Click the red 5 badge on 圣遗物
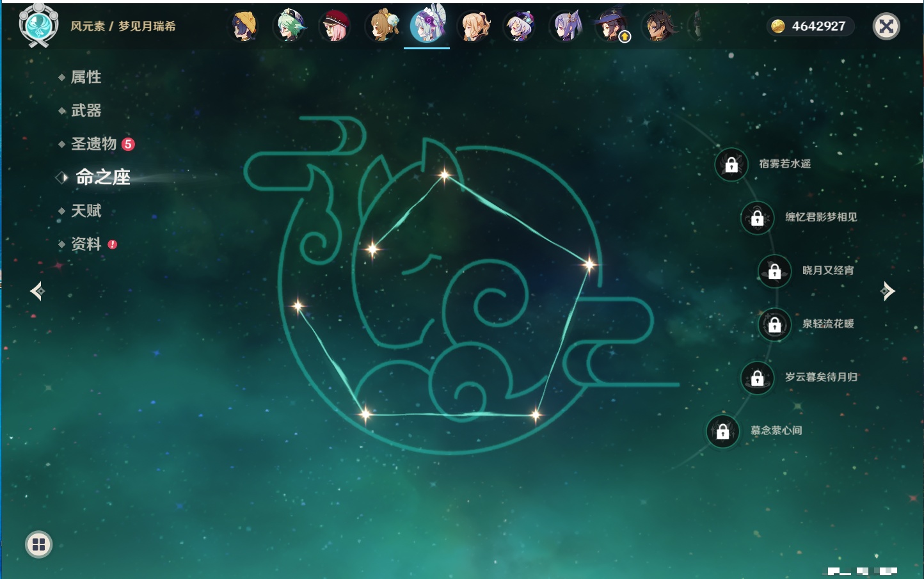 (x=128, y=144)
